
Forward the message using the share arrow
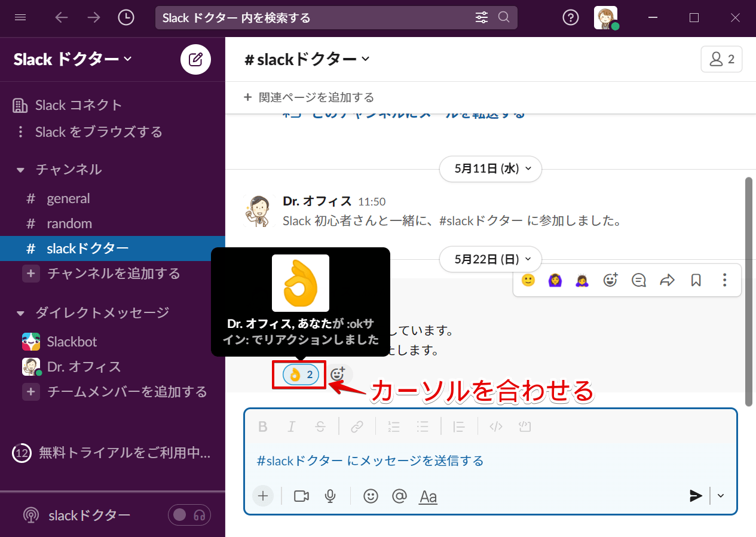click(667, 280)
